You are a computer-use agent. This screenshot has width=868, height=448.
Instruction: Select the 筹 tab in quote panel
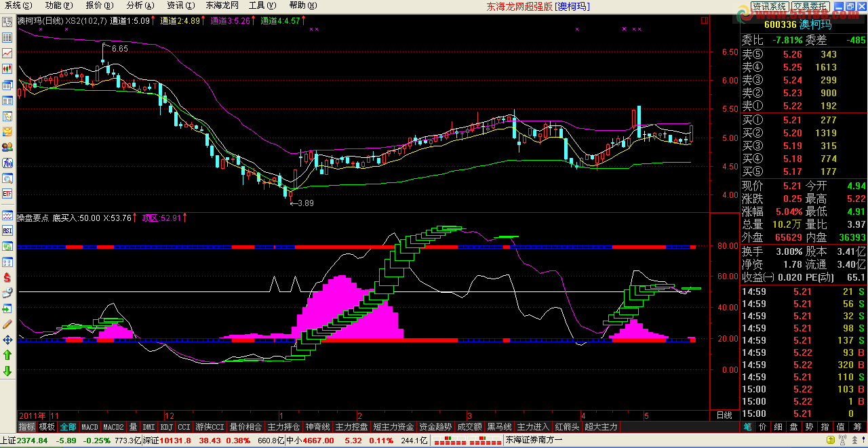(857, 427)
